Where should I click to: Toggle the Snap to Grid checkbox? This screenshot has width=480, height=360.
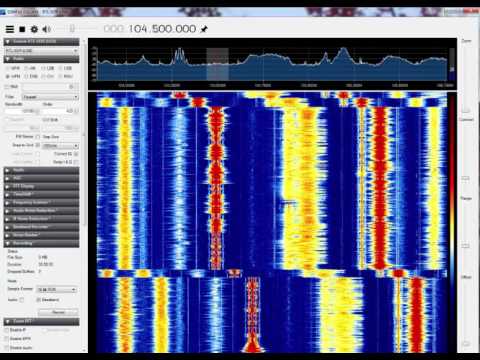point(38,145)
